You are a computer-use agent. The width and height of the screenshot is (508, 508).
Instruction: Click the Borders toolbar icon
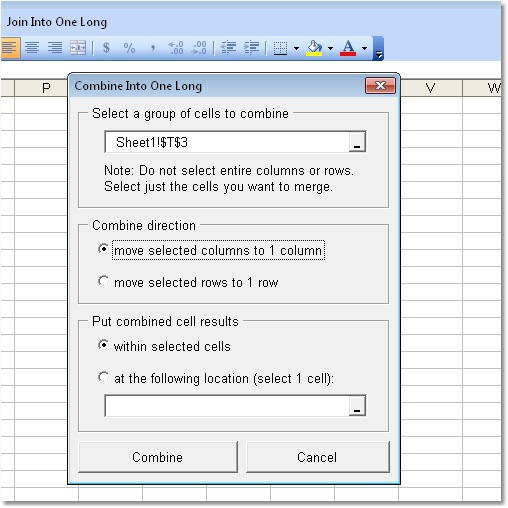point(280,48)
